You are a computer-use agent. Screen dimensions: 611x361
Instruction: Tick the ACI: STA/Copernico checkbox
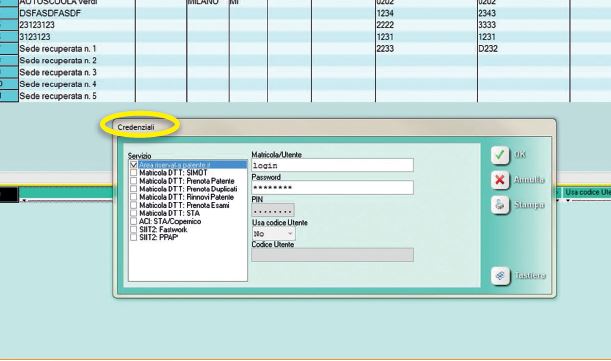click(134, 221)
